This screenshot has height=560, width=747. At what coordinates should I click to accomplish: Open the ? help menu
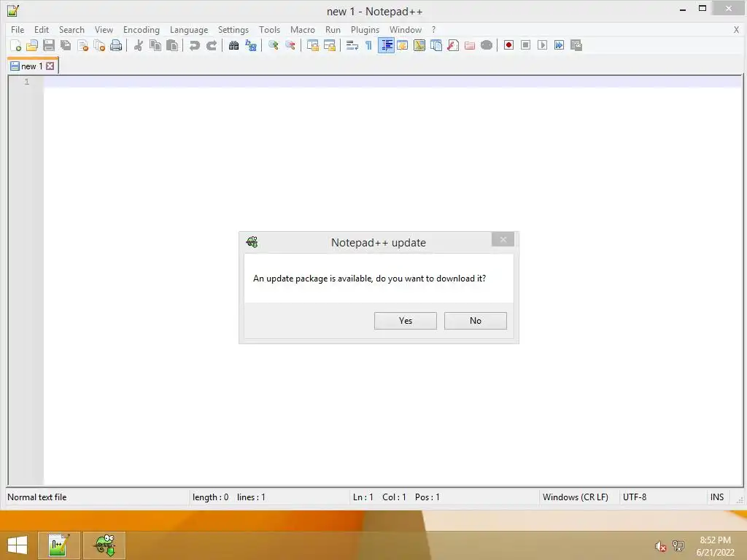(x=433, y=29)
